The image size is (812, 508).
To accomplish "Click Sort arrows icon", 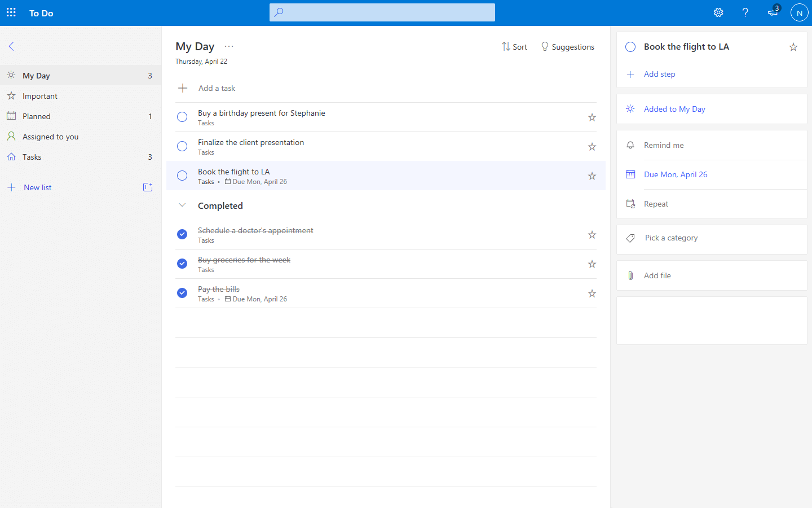I will click(506, 46).
